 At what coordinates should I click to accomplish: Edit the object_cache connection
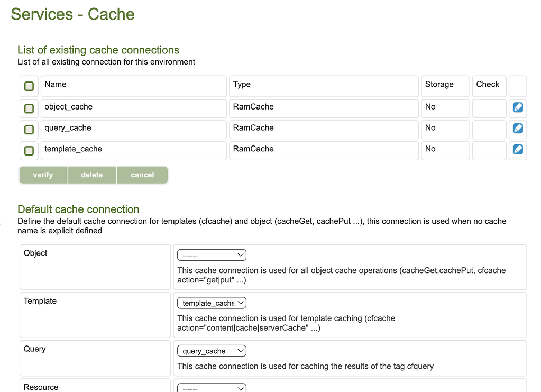(517, 108)
